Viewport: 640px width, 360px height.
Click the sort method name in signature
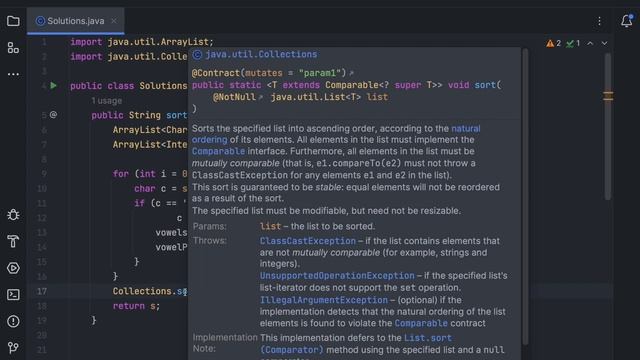[x=485, y=85]
